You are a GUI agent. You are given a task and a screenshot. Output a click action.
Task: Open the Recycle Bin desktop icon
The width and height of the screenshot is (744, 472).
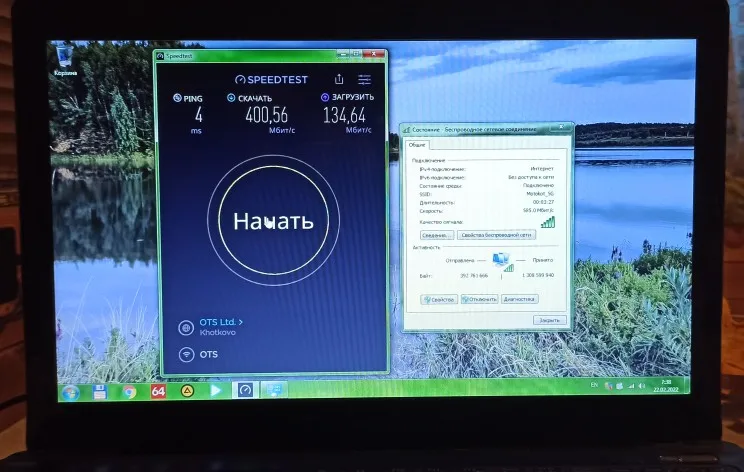click(65, 60)
